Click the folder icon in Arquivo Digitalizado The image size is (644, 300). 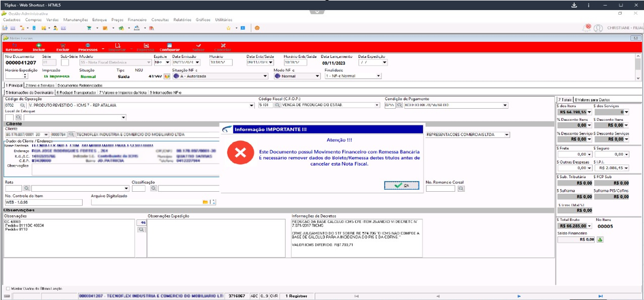pos(206,202)
